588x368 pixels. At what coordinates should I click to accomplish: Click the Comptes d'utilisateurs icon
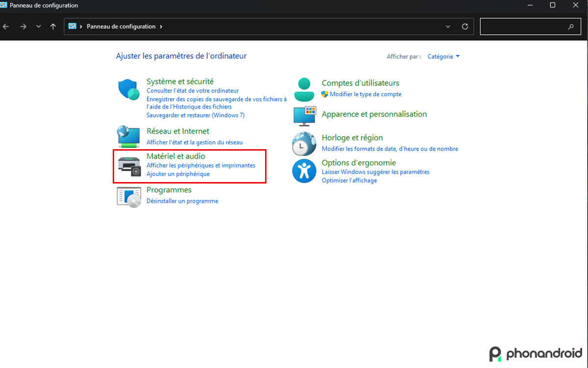pyautogui.click(x=304, y=89)
